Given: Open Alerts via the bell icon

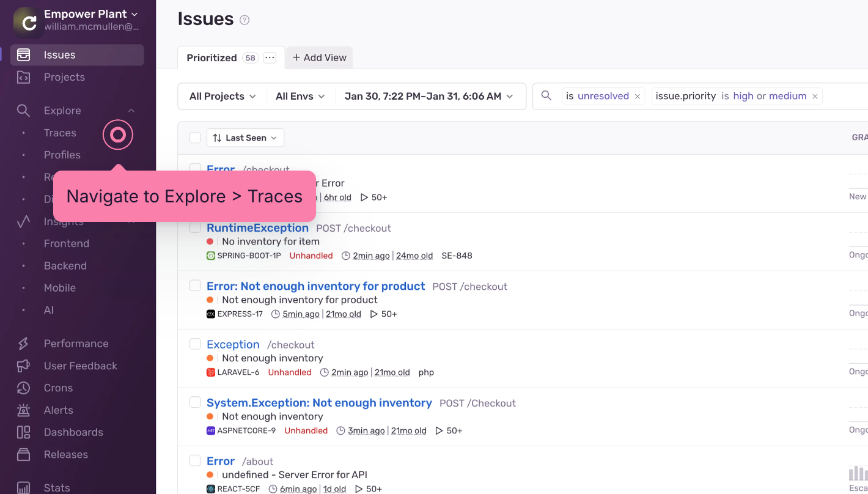Looking at the screenshot, I should click(x=23, y=410).
